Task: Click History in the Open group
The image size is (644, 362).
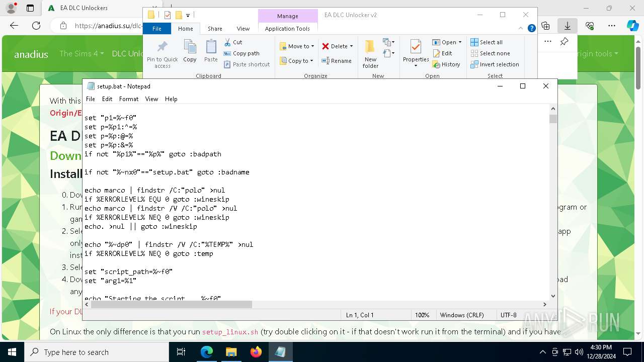Action: point(446,64)
